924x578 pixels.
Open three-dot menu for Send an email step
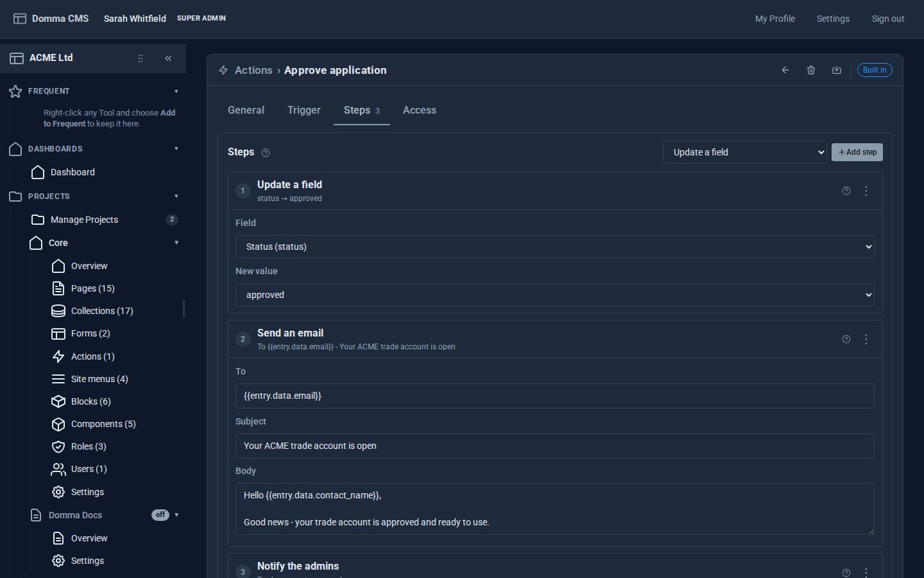tap(866, 339)
